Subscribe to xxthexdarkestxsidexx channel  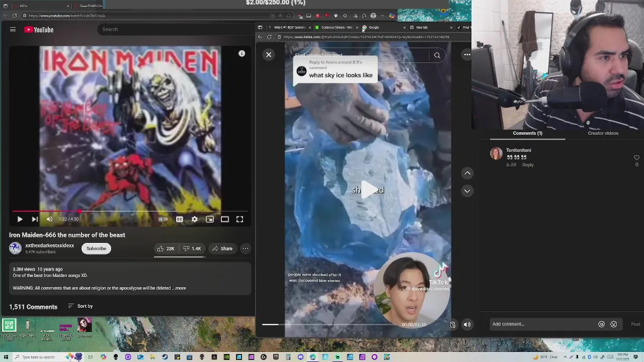click(x=96, y=248)
